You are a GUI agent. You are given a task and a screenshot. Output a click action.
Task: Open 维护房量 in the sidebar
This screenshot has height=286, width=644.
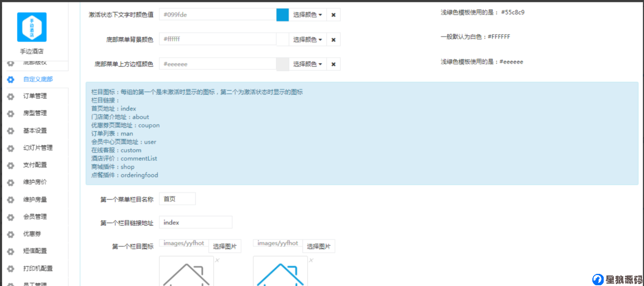coord(35,200)
